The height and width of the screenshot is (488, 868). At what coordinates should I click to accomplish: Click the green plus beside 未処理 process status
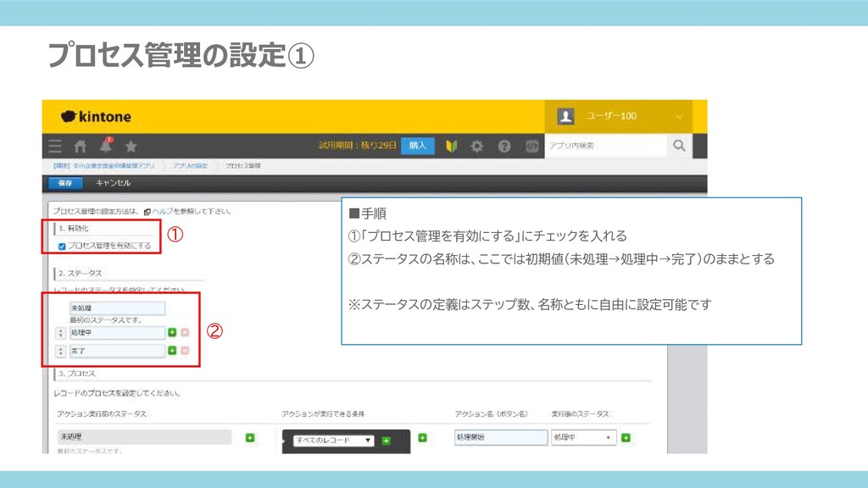point(250,438)
